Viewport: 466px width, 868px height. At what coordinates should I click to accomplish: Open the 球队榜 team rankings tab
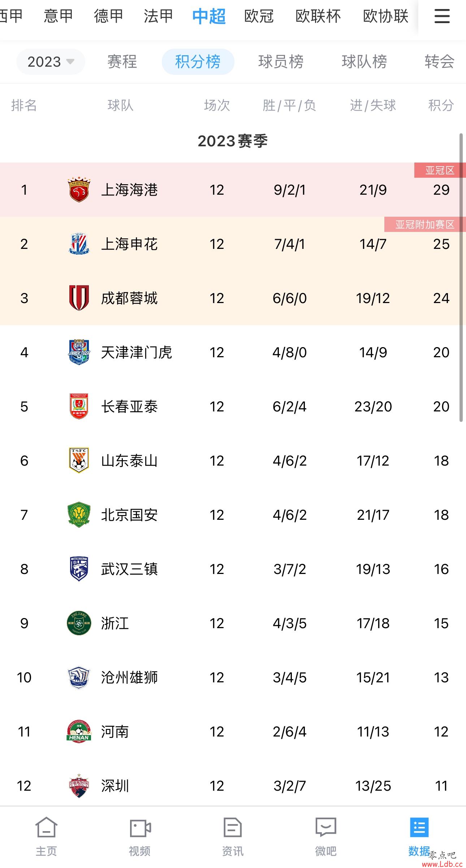click(364, 62)
